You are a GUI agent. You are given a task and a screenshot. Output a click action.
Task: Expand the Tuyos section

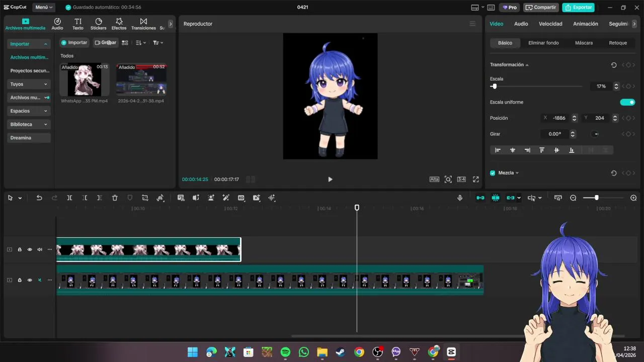point(29,84)
